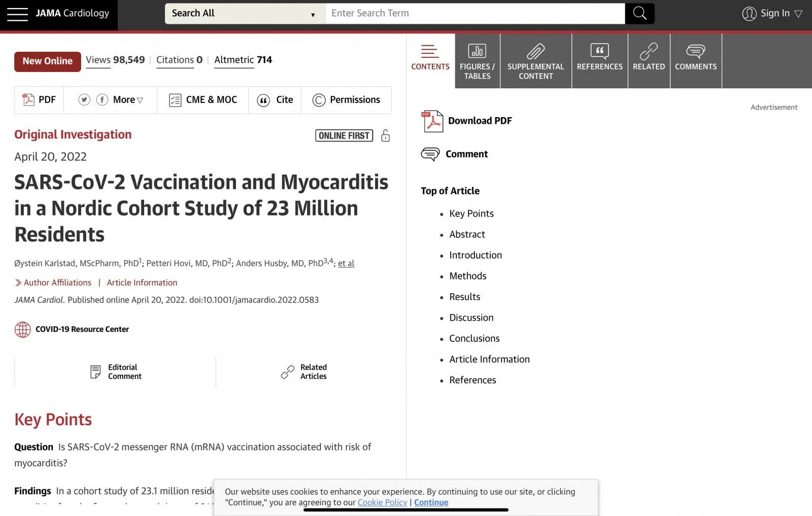Open Supplemental Content paperclip tab
812x516 pixels.
[x=535, y=61]
